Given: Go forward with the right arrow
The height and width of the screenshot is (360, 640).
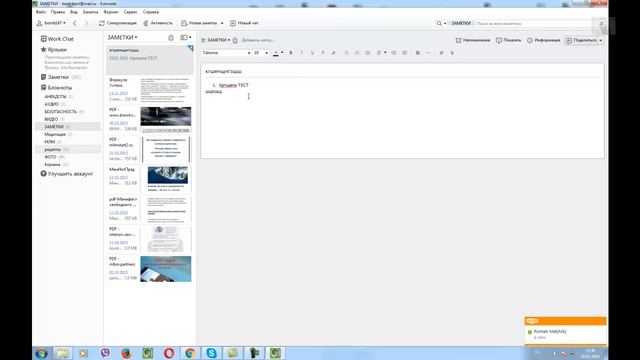Looking at the screenshot, I should pyautogui.click(x=86, y=23).
